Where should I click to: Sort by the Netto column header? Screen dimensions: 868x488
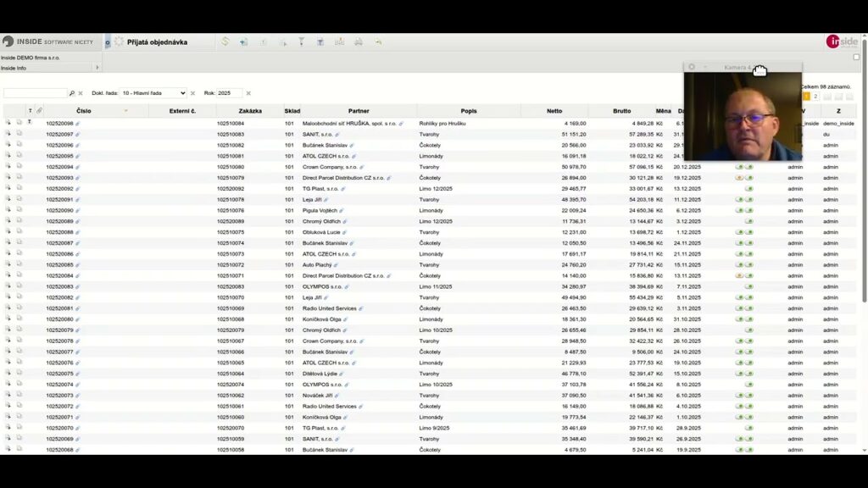tap(554, 111)
